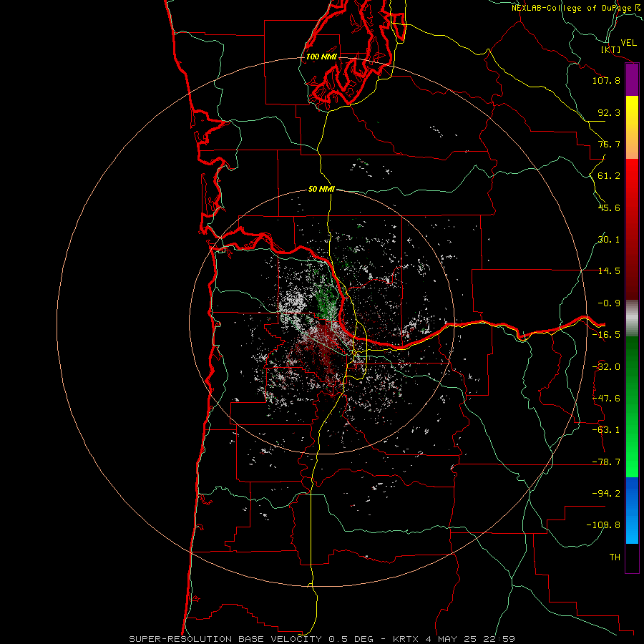Image resolution: width=644 pixels, height=644 pixels.
Task: Click the -109.8 value on the velocity scale
Action: (603, 525)
